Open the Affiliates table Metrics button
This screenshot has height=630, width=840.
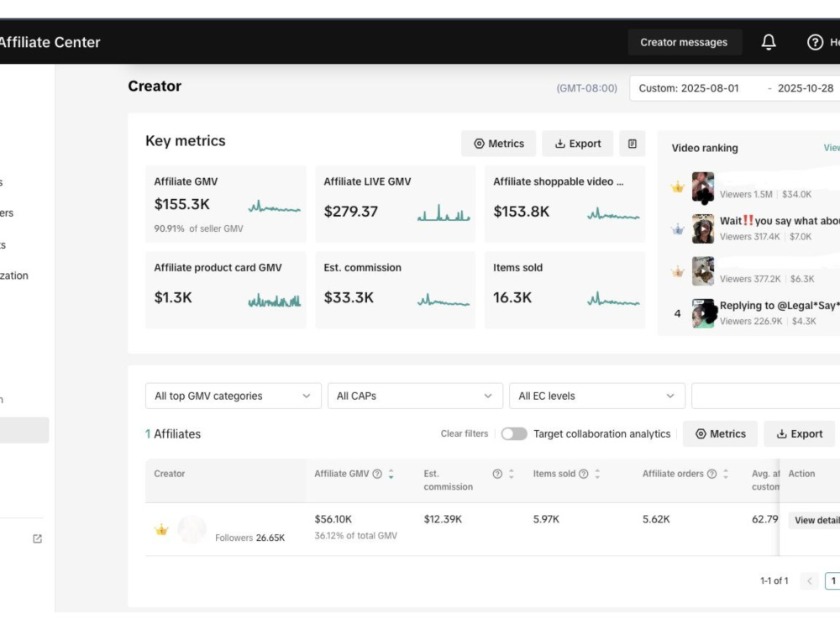click(720, 434)
